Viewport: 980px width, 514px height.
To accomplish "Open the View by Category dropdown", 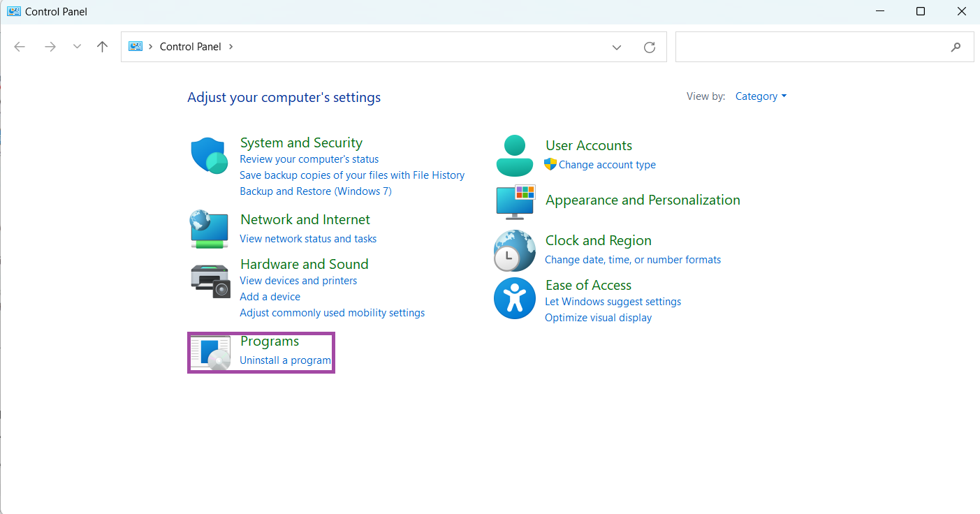I will pos(761,96).
